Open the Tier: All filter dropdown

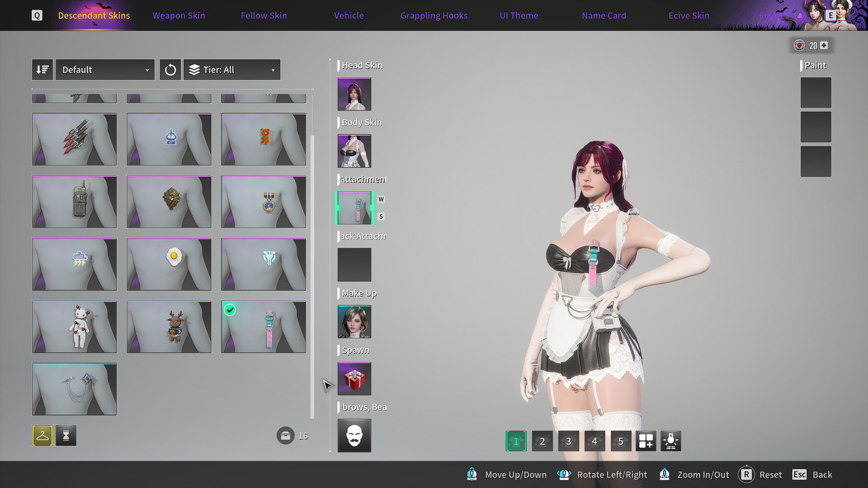[232, 70]
